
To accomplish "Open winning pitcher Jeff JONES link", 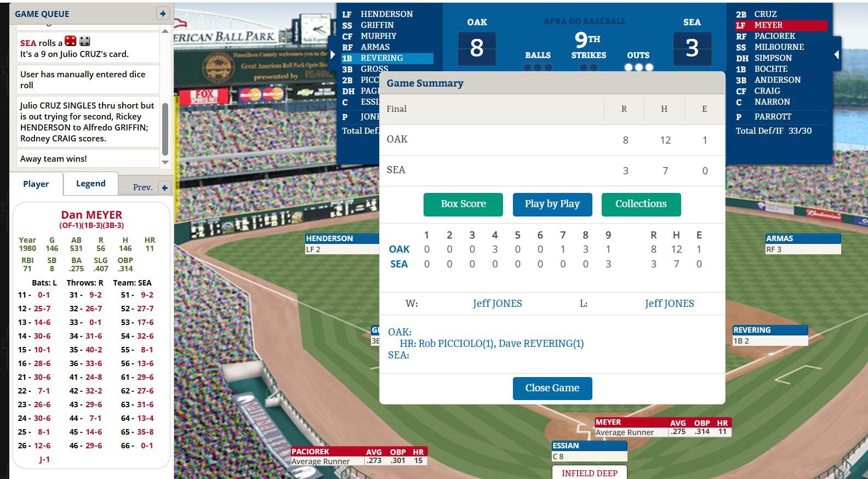I will tap(498, 304).
